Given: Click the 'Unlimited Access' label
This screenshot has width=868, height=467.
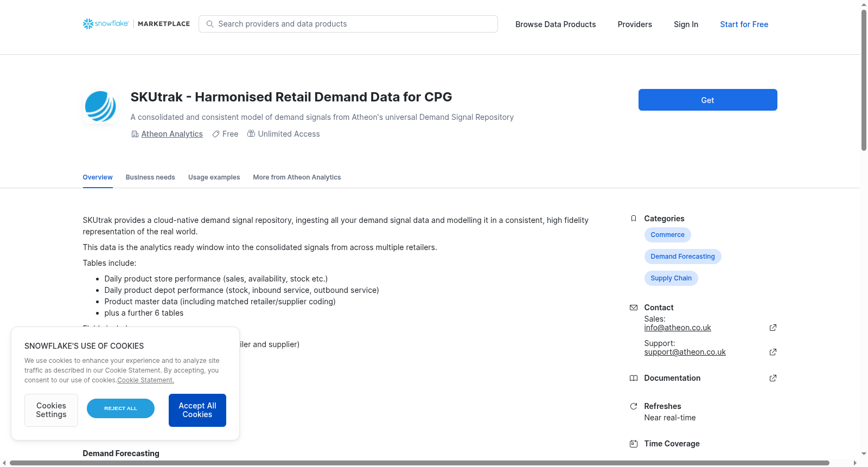Looking at the screenshot, I should pos(289,134).
